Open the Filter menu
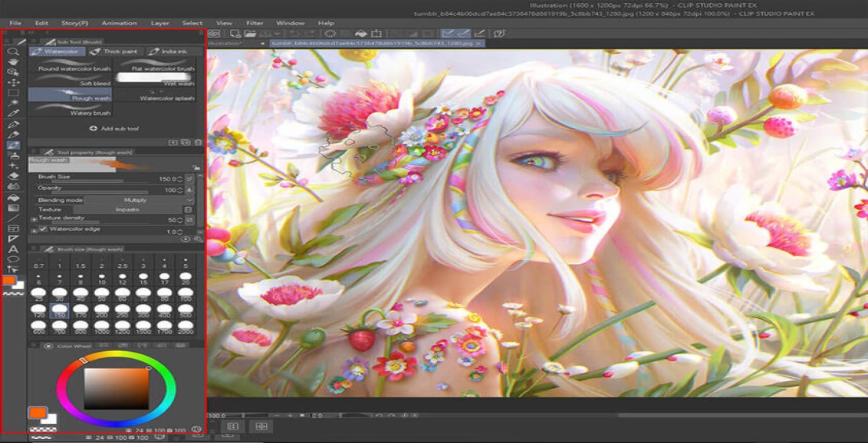 (x=254, y=24)
